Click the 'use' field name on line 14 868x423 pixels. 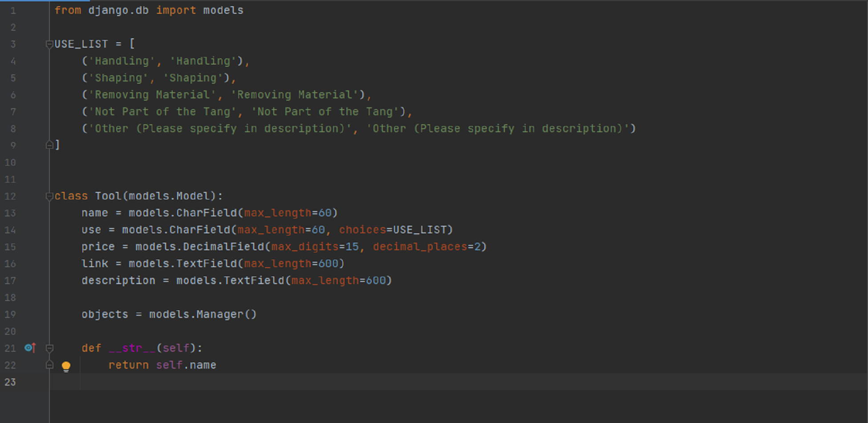point(91,230)
